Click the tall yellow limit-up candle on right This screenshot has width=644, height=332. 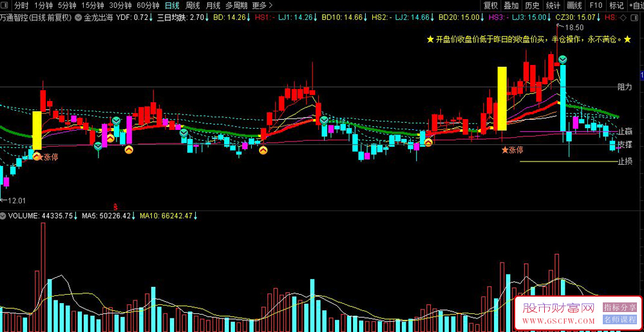pyautogui.click(x=502, y=99)
